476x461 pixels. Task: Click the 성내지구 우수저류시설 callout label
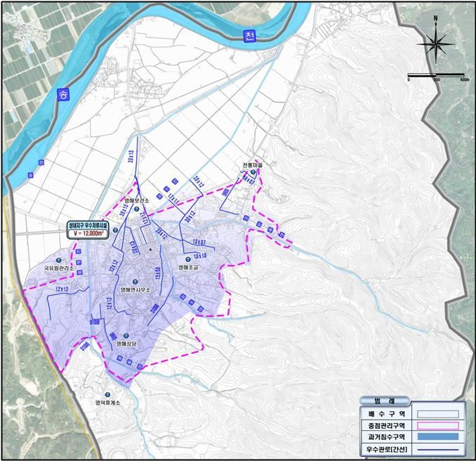[x=87, y=226]
